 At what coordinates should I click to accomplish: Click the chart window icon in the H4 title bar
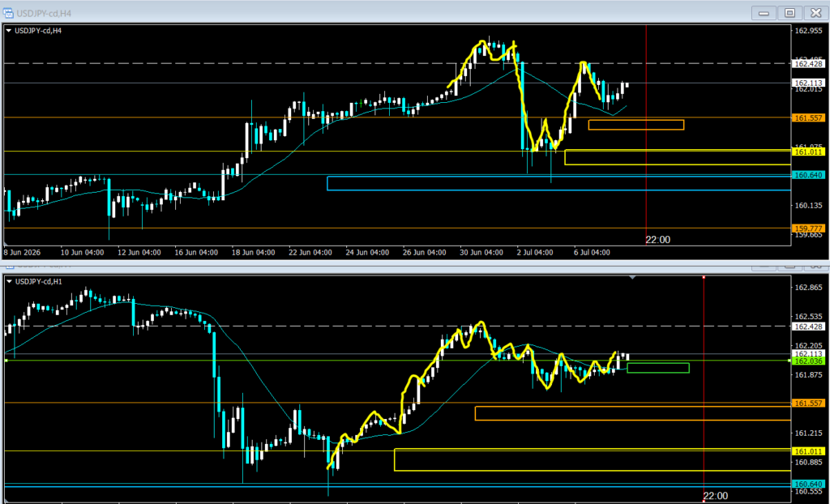point(8,13)
